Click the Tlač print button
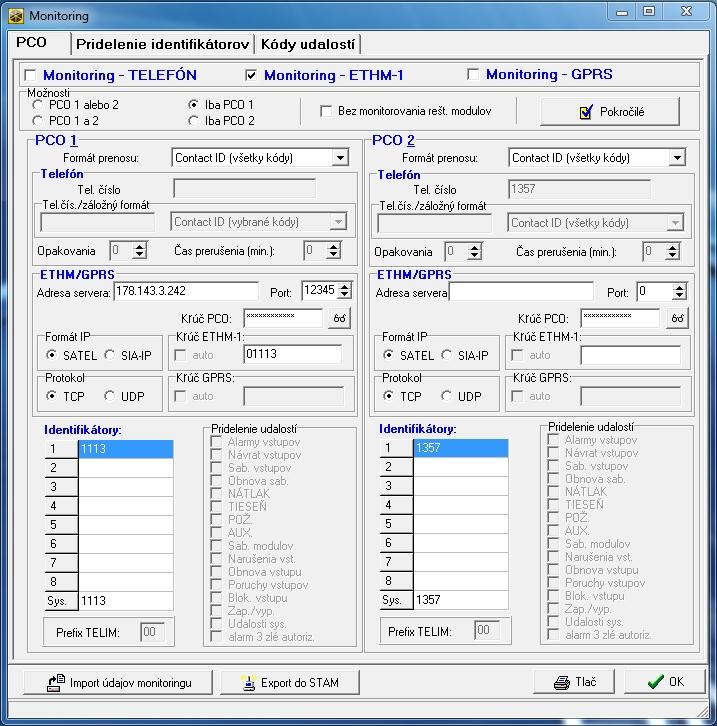Screen dimensions: 717x726 tap(574, 682)
